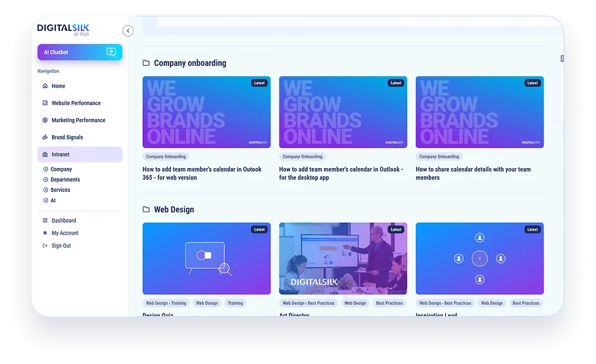This screenshot has height=364, width=596.
Task: Click the Sign Out arrow icon
Action: tap(45, 246)
